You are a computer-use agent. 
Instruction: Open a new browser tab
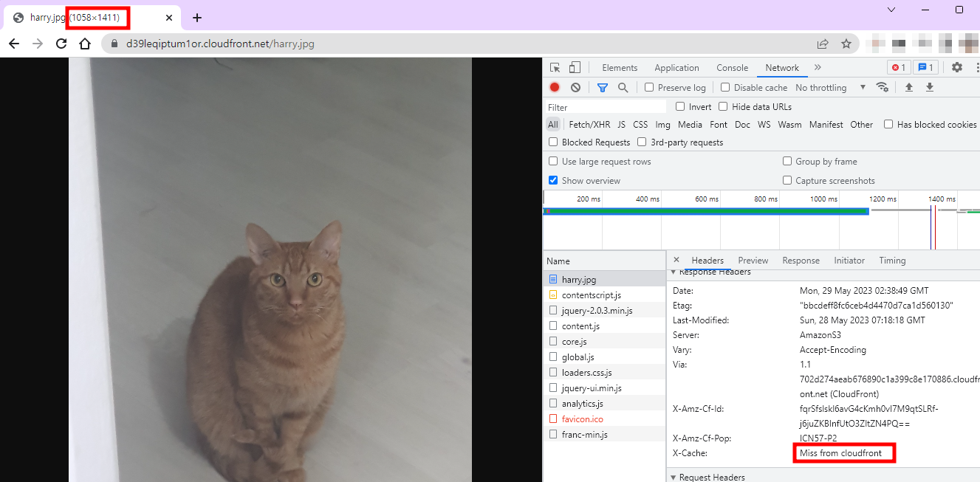197,18
